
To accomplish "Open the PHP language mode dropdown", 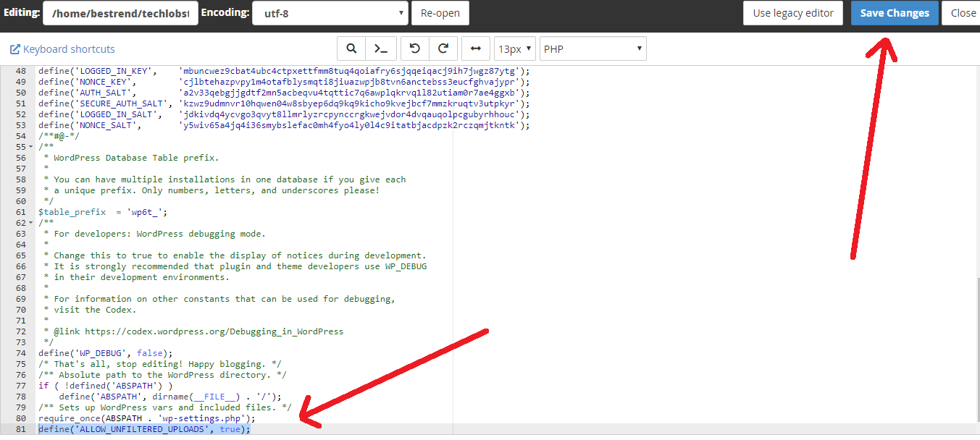I will point(592,48).
